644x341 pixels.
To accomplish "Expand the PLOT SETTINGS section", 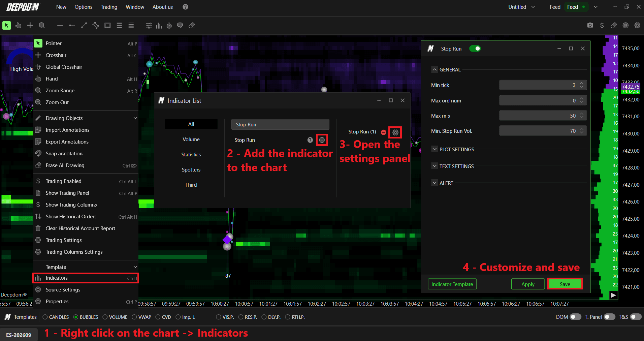I will coord(434,149).
